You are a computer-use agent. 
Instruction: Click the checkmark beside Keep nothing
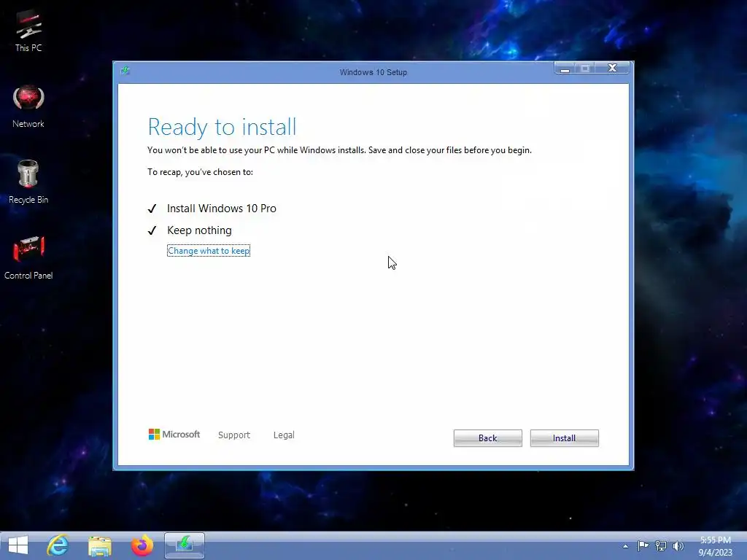click(152, 231)
